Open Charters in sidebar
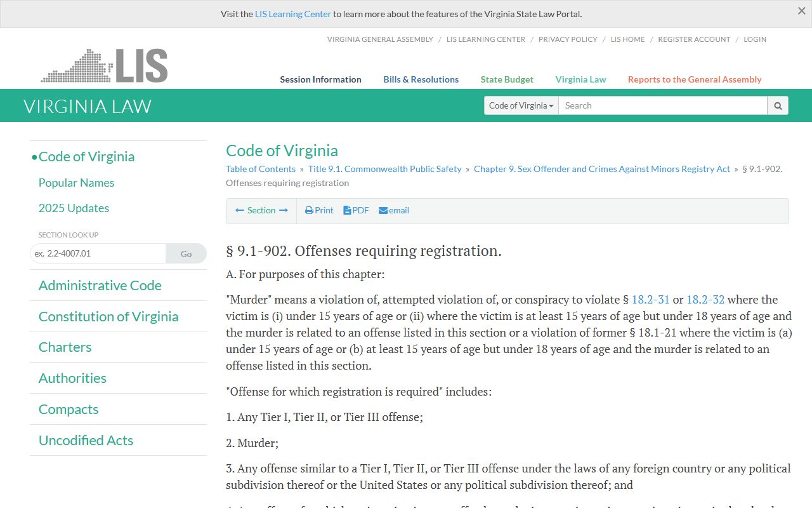The image size is (812, 508). [x=65, y=347]
